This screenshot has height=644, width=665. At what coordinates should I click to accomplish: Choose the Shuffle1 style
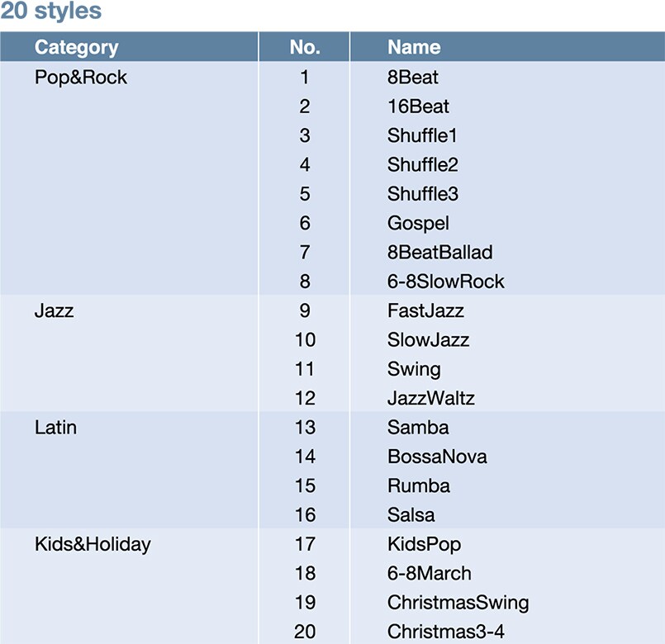(422, 135)
